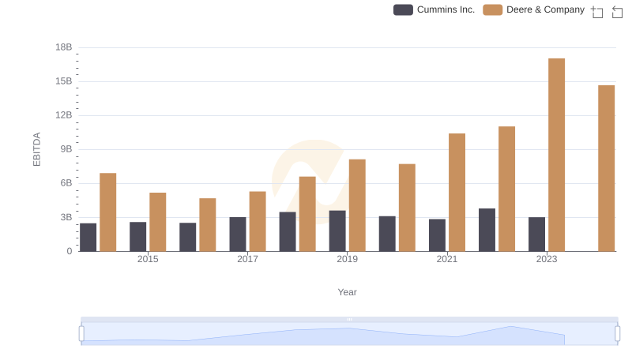Click the 15B y-axis label
Image resolution: width=632 pixels, height=364 pixels.
[64, 81]
